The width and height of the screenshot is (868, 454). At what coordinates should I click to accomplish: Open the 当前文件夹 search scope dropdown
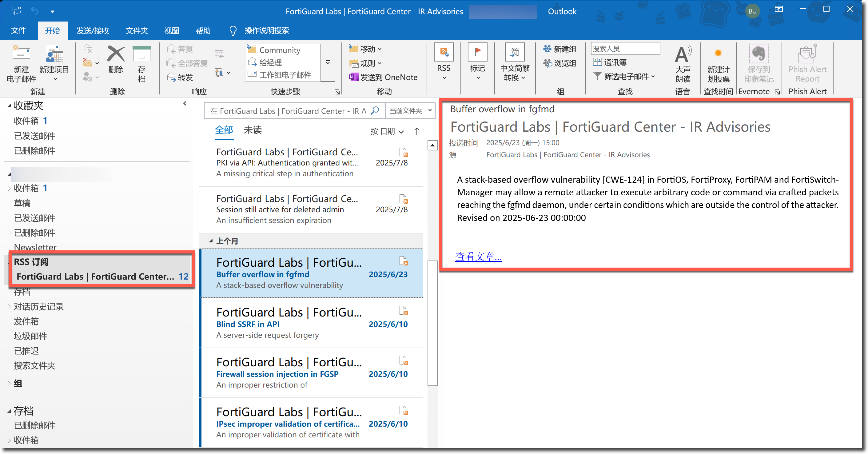coord(410,111)
